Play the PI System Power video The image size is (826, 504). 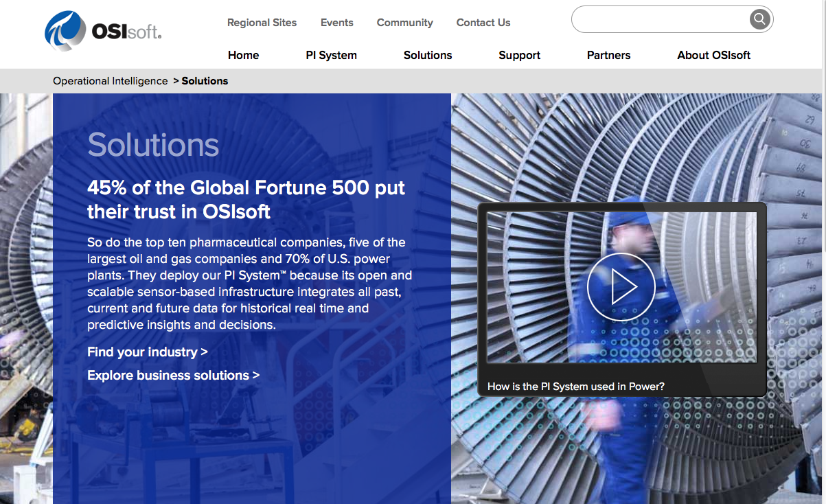[x=621, y=286]
